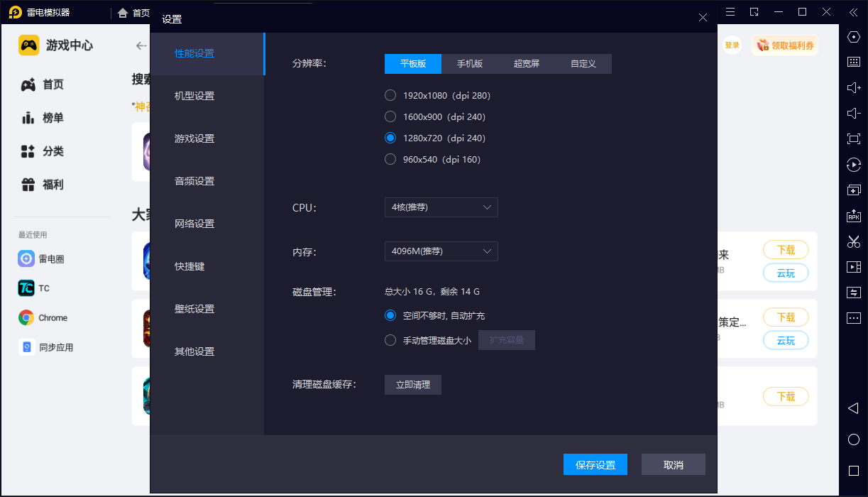Switch resolution to 手机版 tab
The image size is (868, 497).
tap(470, 64)
